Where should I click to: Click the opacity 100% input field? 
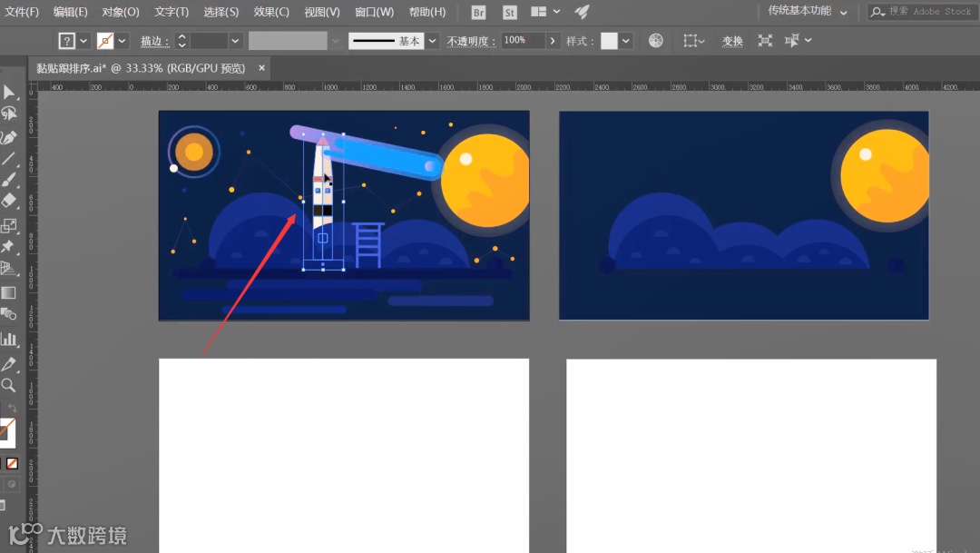(x=524, y=41)
